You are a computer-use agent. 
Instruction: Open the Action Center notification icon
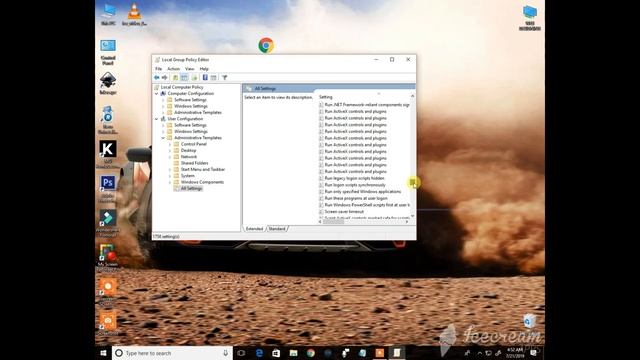(x=534, y=353)
